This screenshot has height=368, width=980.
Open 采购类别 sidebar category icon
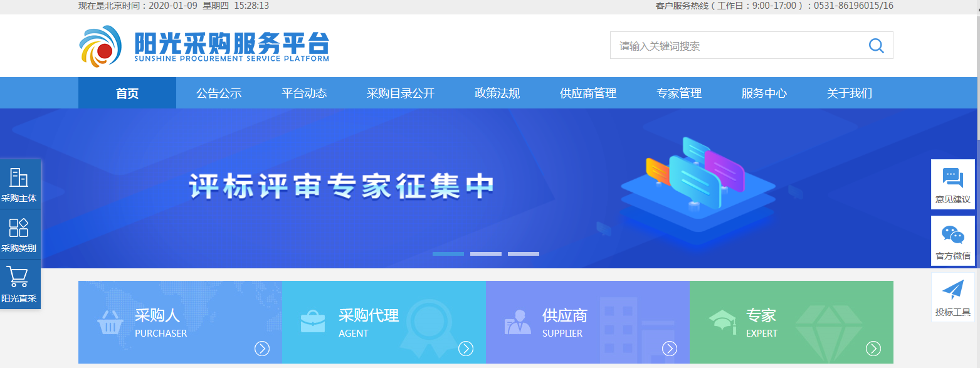pos(19,228)
